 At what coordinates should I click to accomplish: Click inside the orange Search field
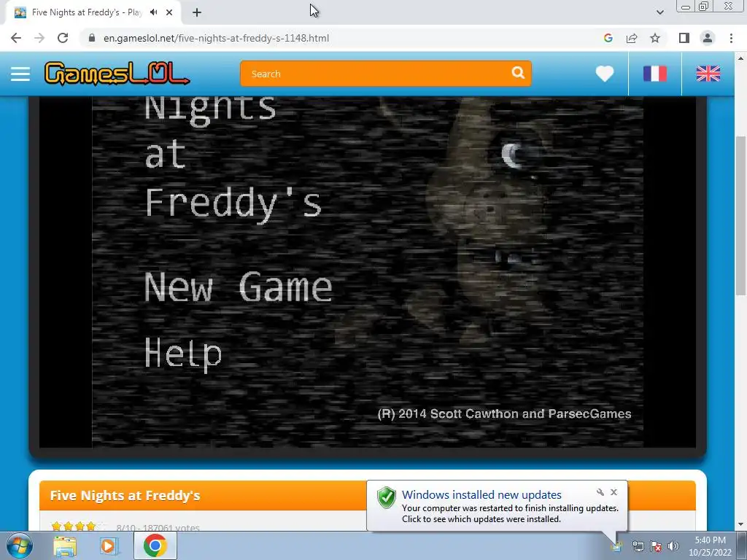click(386, 74)
